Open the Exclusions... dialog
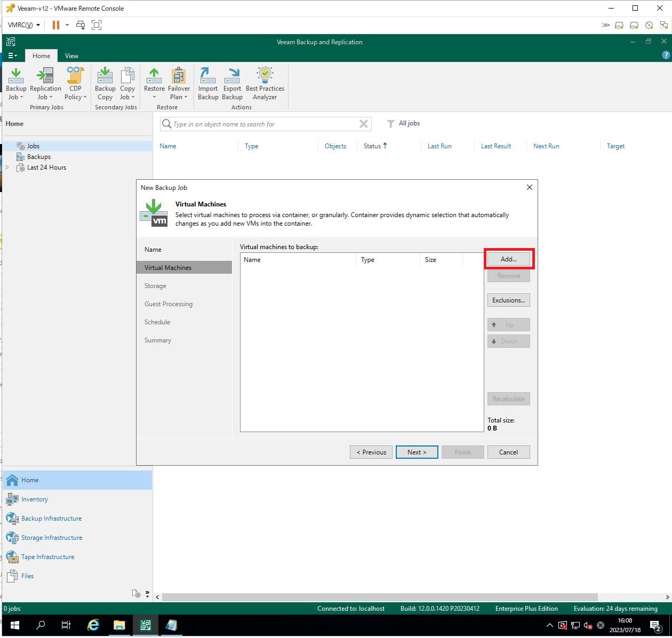The width and height of the screenshot is (672, 638). pos(508,300)
